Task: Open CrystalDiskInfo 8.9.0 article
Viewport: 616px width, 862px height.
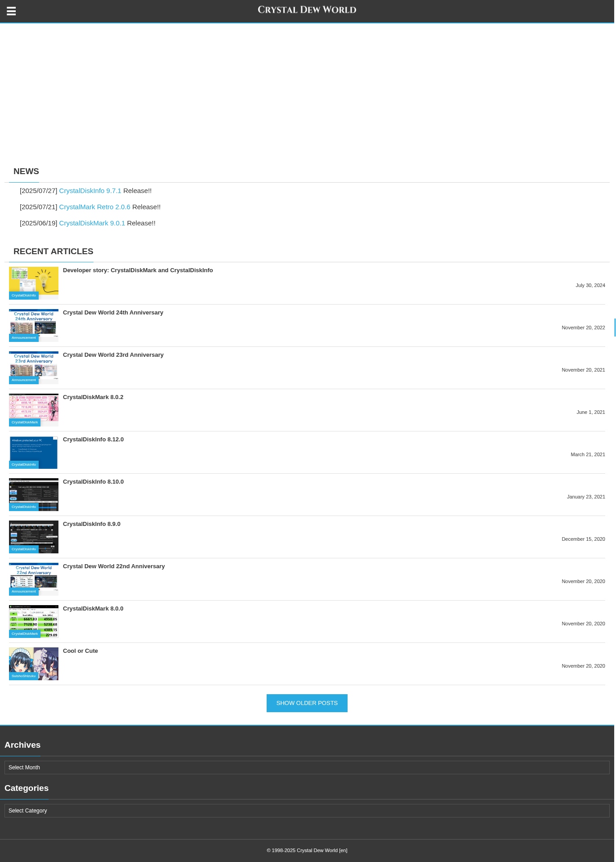Action: coord(92,524)
